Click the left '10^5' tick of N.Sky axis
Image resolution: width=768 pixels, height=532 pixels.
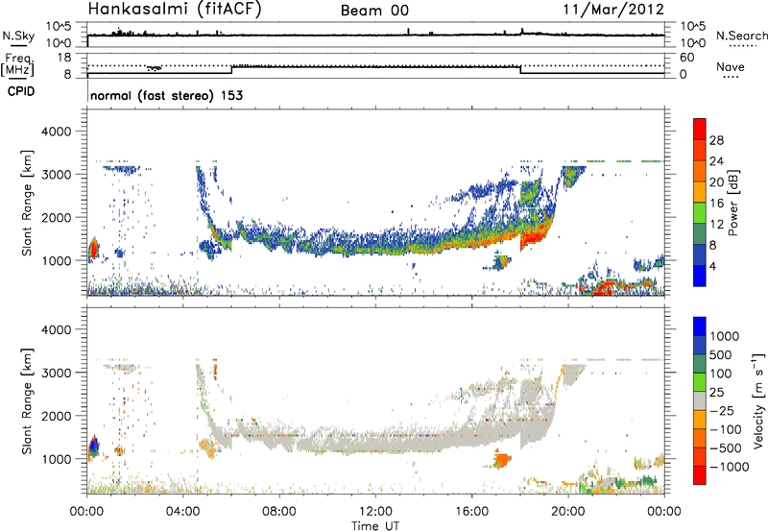[x=59, y=27]
